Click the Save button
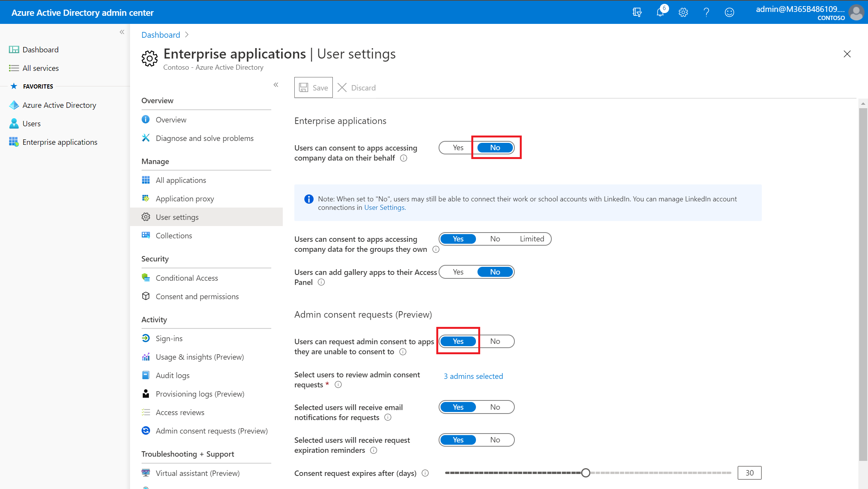This screenshot has height=489, width=868. click(314, 87)
